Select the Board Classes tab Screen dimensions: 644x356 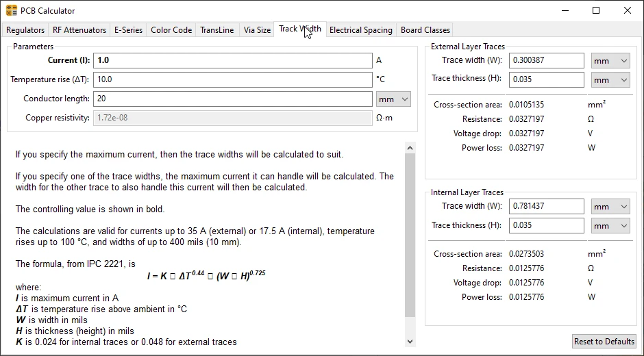pos(425,30)
